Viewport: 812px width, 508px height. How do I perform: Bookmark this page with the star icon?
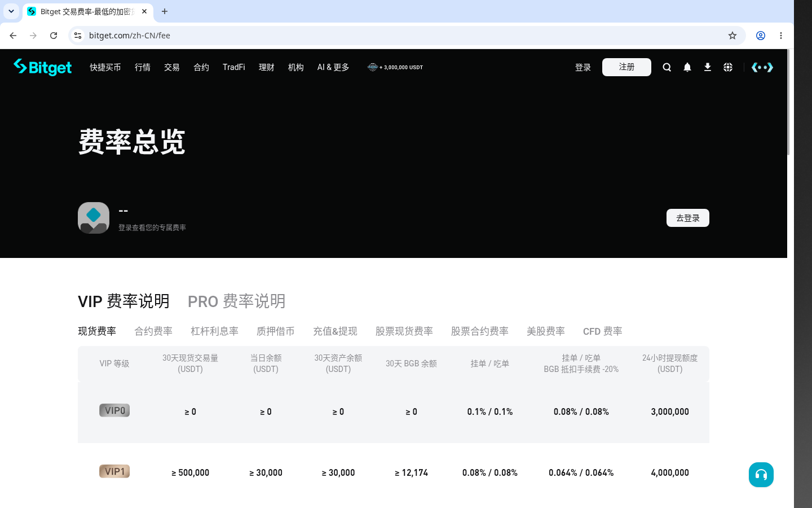732,36
